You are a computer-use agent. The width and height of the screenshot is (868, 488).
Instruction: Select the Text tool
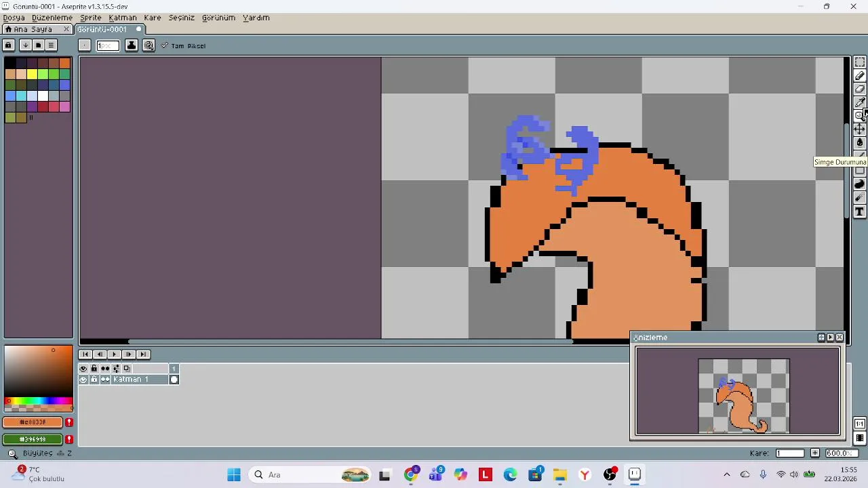pos(859,211)
